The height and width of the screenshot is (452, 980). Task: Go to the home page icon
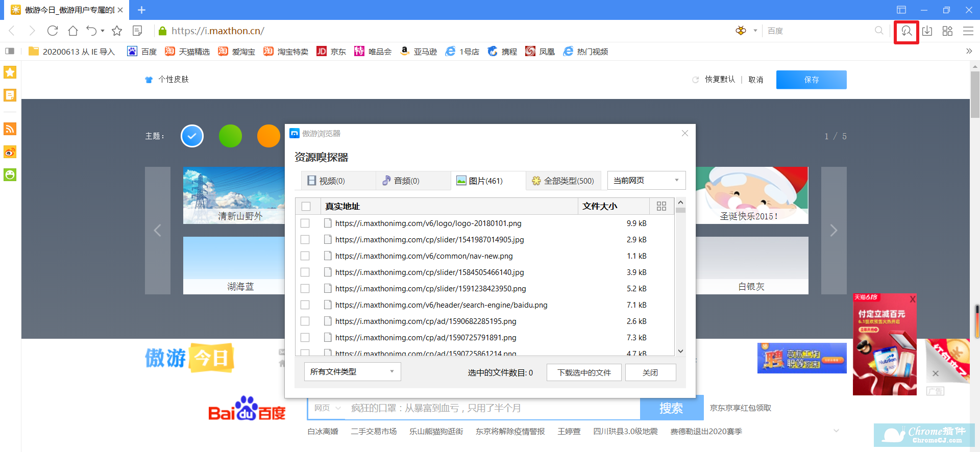click(x=73, y=31)
